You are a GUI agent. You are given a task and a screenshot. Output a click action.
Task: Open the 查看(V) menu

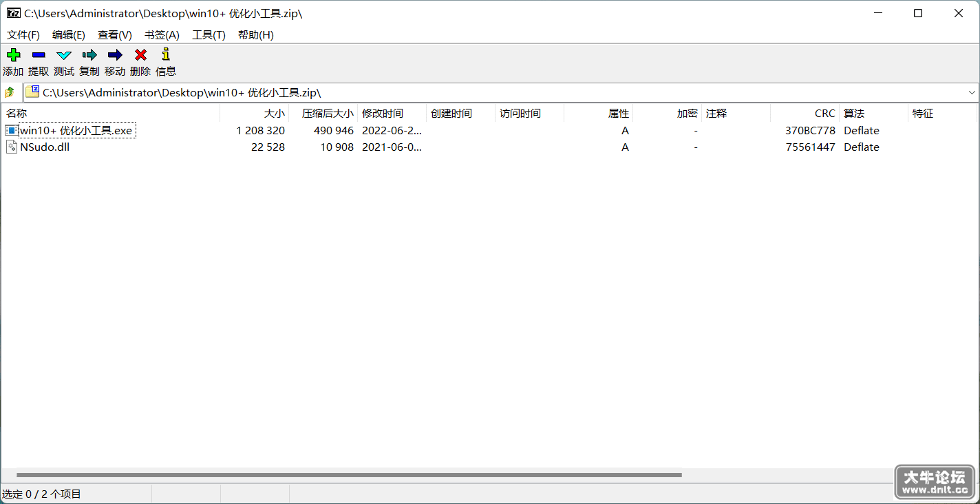point(115,35)
